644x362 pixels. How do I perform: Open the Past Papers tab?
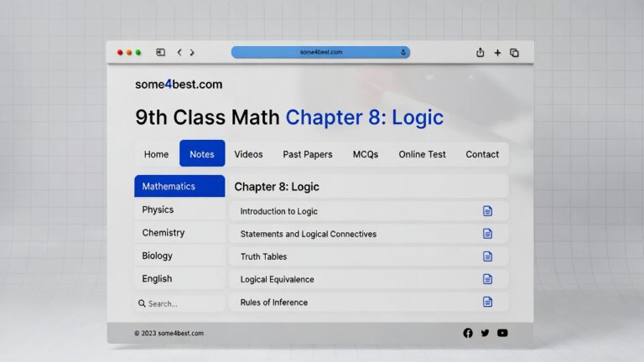[x=308, y=154]
